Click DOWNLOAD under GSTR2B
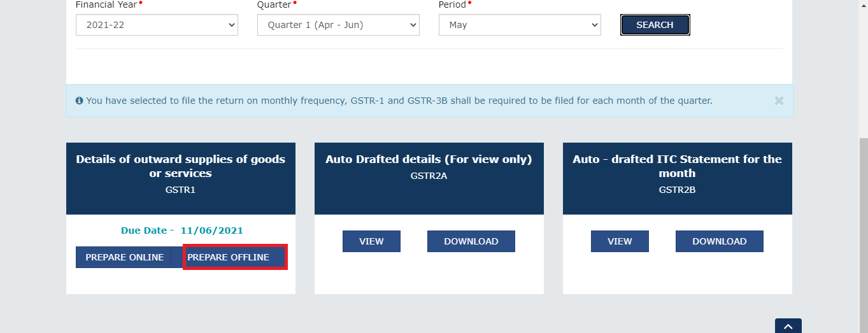The width and height of the screenshot is (868, 333). 720,241
